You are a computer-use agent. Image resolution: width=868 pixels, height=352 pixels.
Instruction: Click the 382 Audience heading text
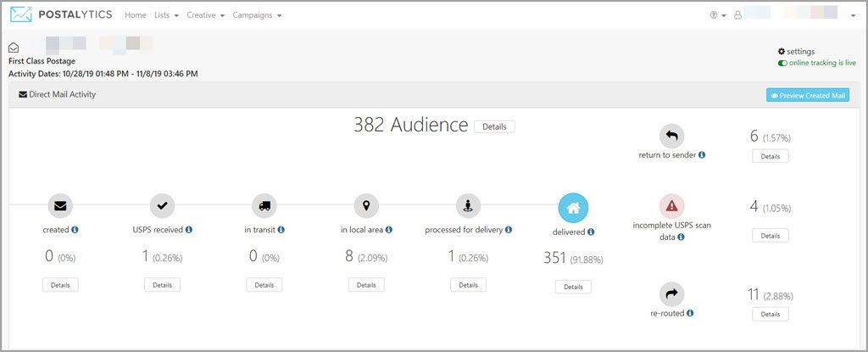click(x=411, y=126)
